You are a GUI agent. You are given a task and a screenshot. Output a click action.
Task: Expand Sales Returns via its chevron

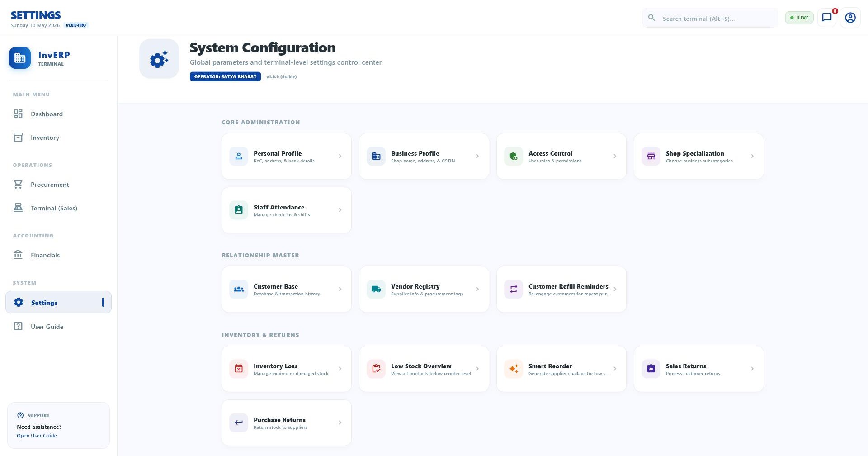tap(752, 369)
